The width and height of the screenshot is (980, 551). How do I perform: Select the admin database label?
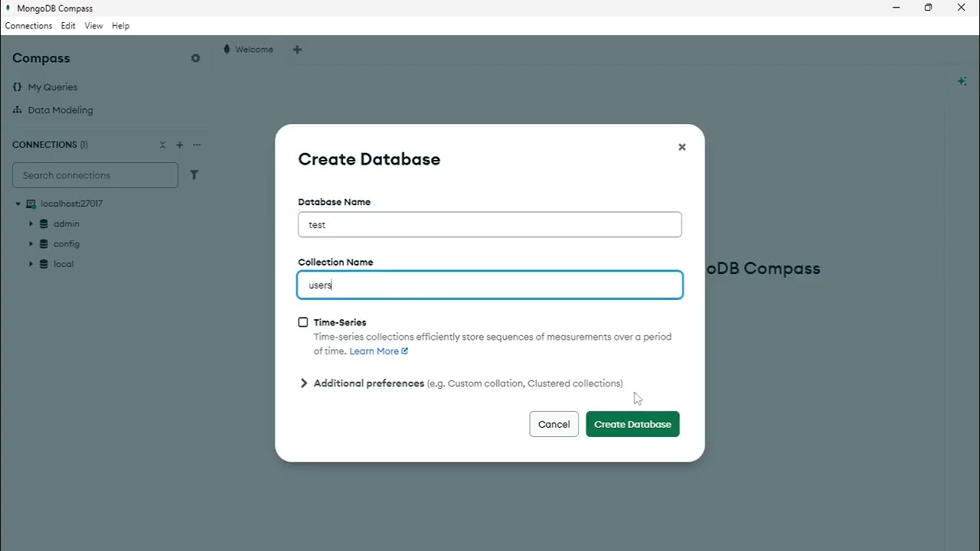tap(67, 224)
